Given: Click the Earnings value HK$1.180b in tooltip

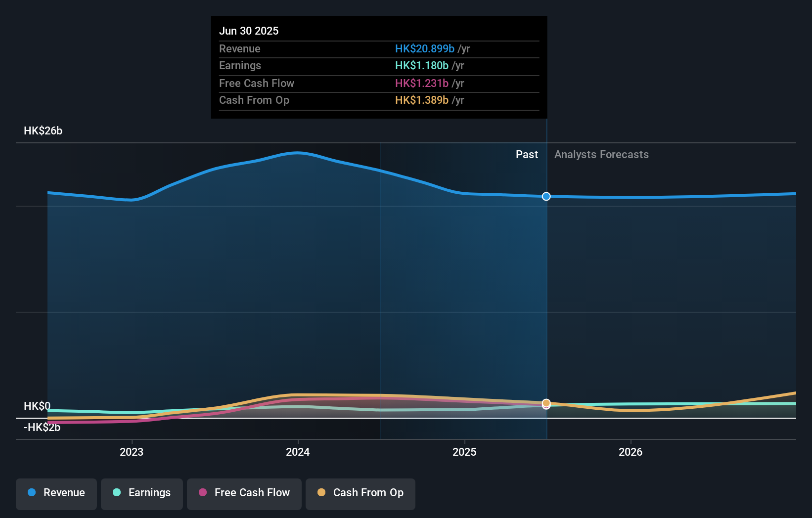Looking at the screenshot, I should [421, 65].
